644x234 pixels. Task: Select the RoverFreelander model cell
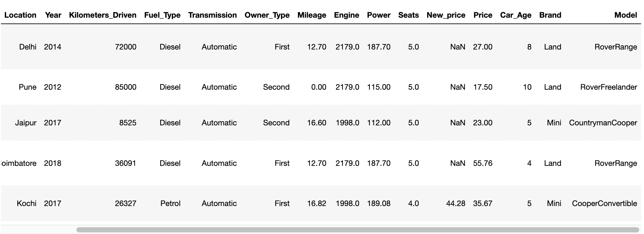point(608,87)
